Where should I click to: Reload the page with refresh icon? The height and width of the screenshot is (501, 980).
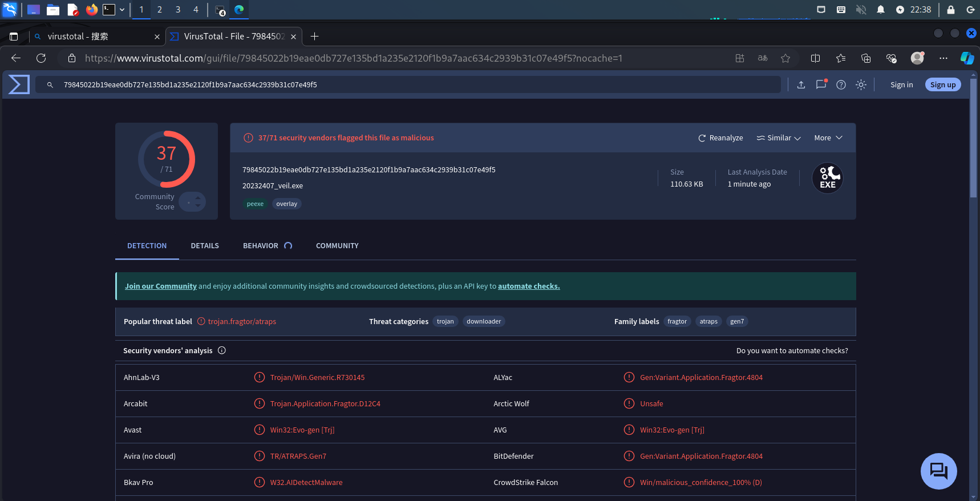click(41, 58)
